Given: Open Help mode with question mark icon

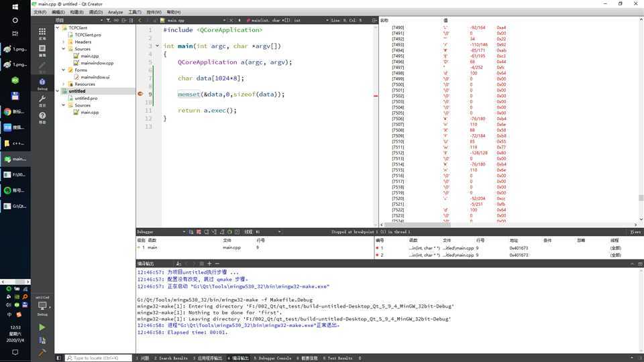Looking at the screenshot, I should pyautogui.click(x=42, y=119).
